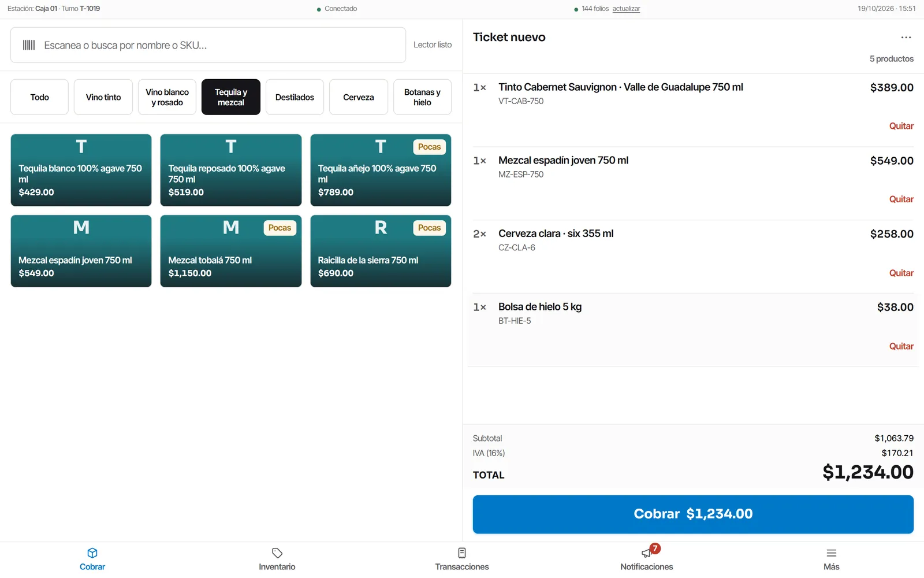This screenshot has height=578, width=924.
Task: Select the Todo category tab
Action: point(39,97)
